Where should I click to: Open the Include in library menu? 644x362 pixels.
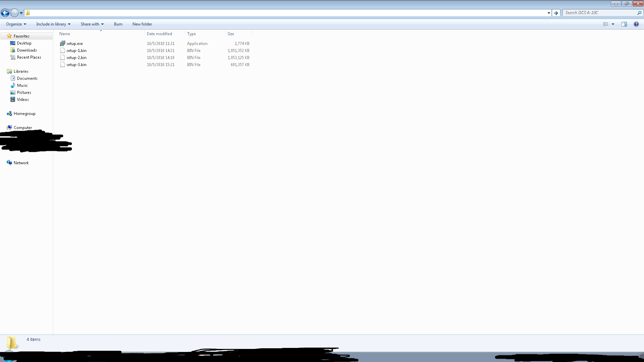[x=53, y=24]
